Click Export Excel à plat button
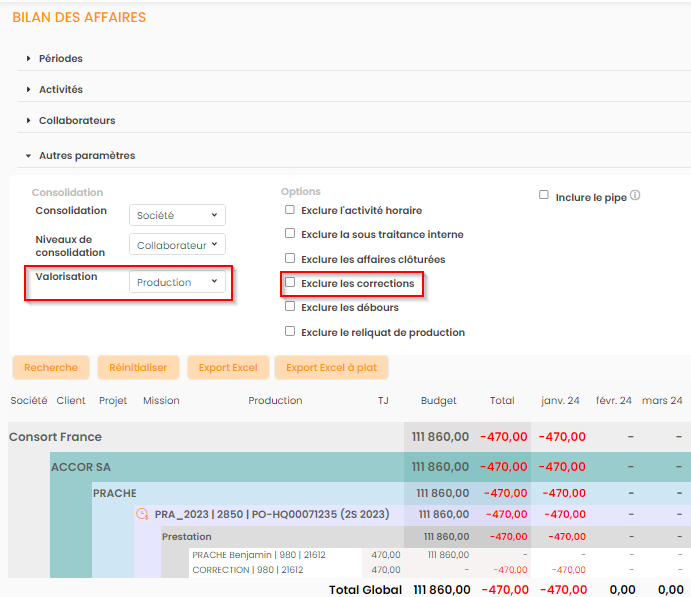 [x=331, y=368]
